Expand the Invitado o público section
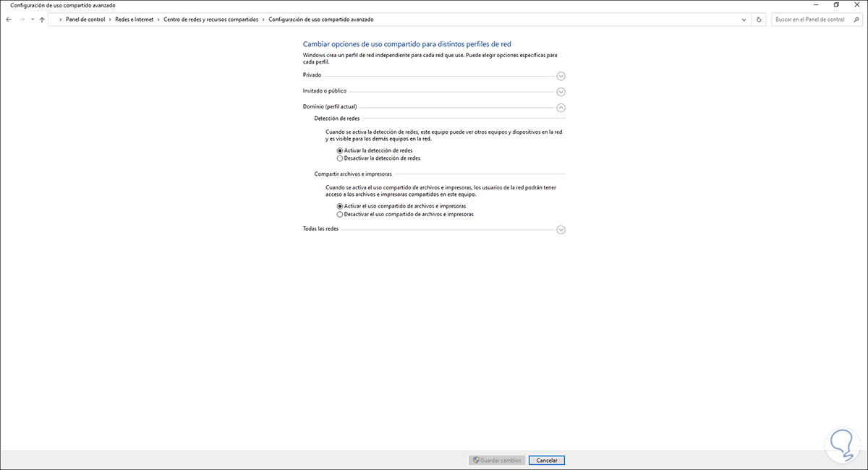This screenshot has height=470, width=868. 561,92
